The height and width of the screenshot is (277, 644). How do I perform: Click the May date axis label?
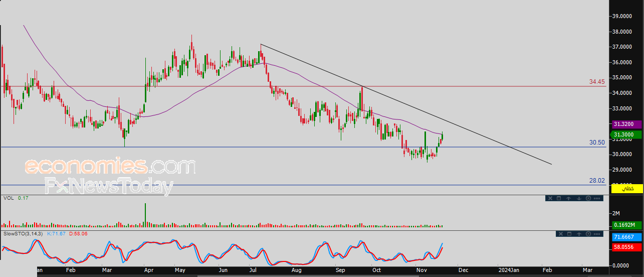click(x=180, y=270)
